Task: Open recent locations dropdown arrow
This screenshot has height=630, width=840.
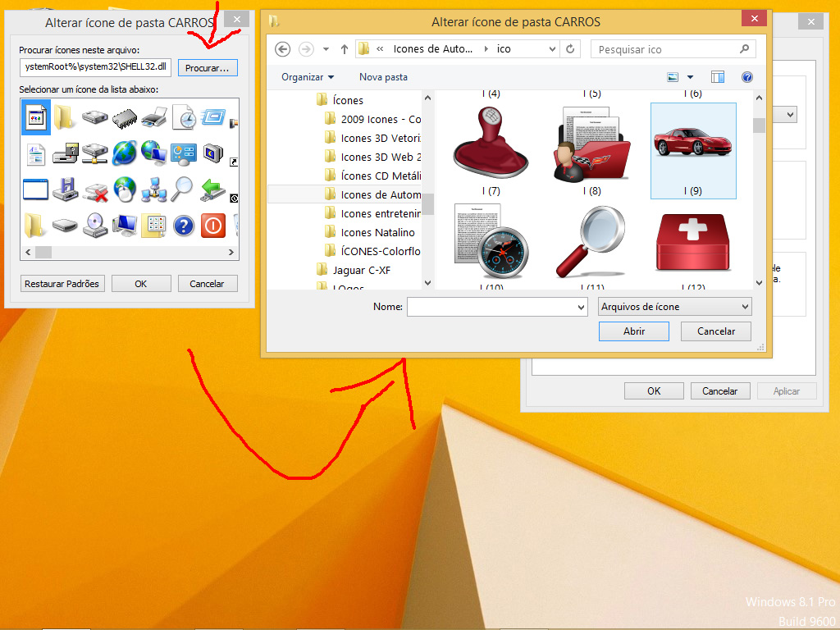Action: pyautogui.click(x=326, y=49)
